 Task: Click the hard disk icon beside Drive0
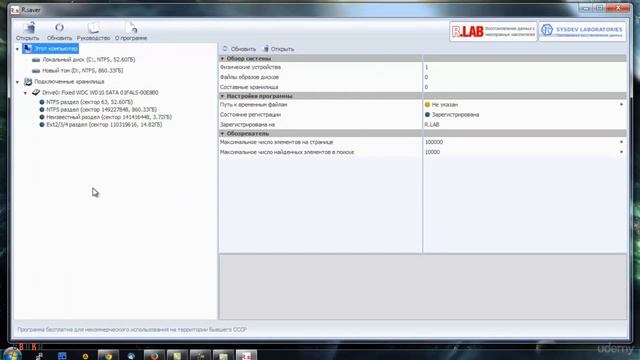tap(36, 93)
